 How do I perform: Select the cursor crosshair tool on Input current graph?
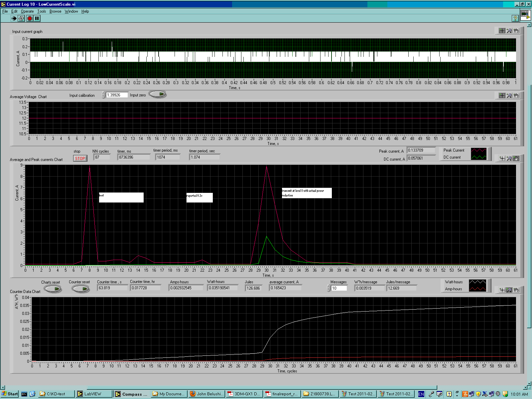coord(502,31)
